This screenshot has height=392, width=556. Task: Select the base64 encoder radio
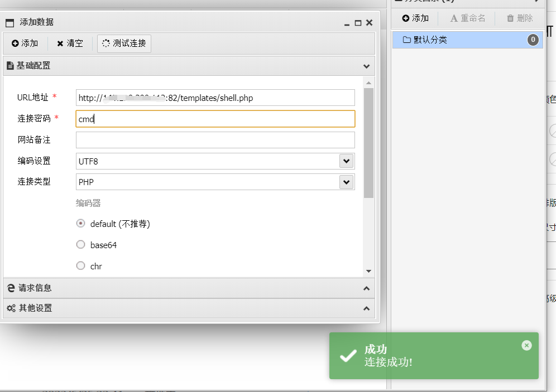81,244
